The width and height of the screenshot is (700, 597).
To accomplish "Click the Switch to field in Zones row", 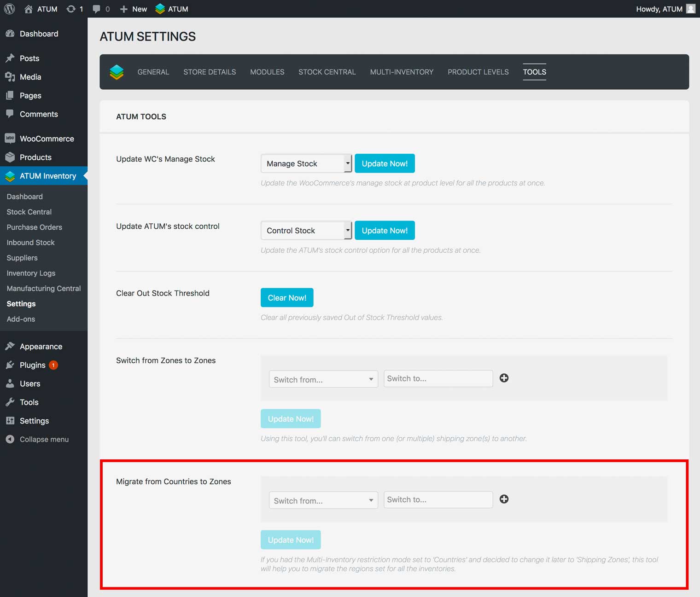I will point(438,378).
